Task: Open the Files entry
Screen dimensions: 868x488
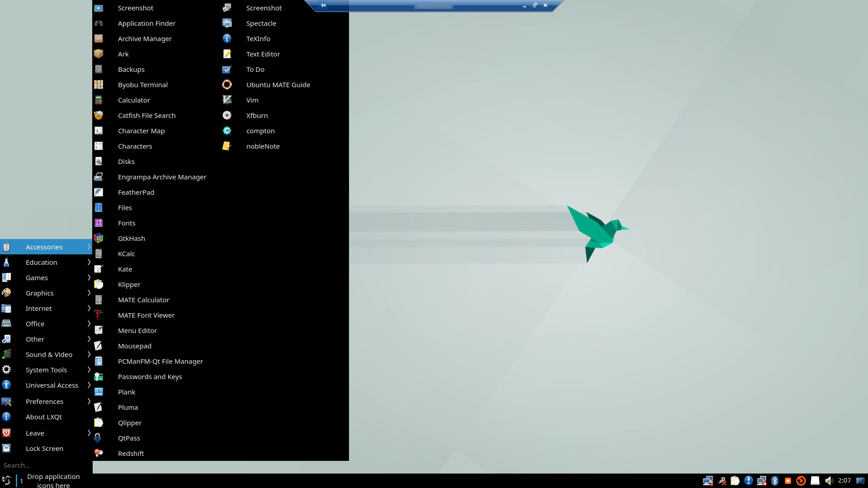Action: point(156,208)
